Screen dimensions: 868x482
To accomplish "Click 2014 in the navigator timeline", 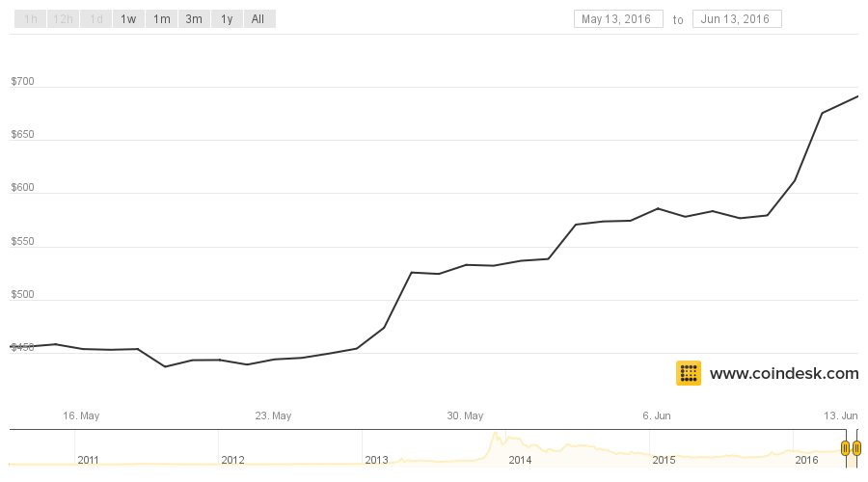I will [x=520, y=460].
